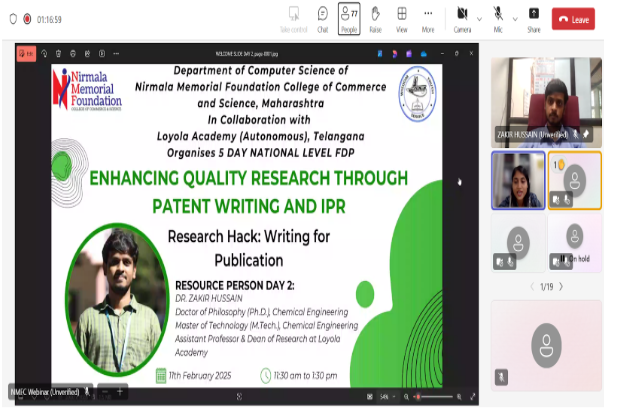Raise your hand in the meeting

point(375,17)
